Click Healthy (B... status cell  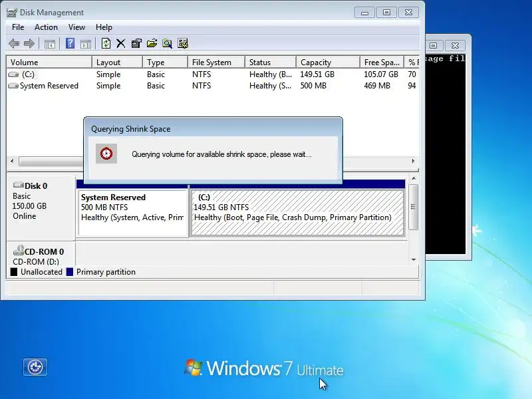click(271, 74)
